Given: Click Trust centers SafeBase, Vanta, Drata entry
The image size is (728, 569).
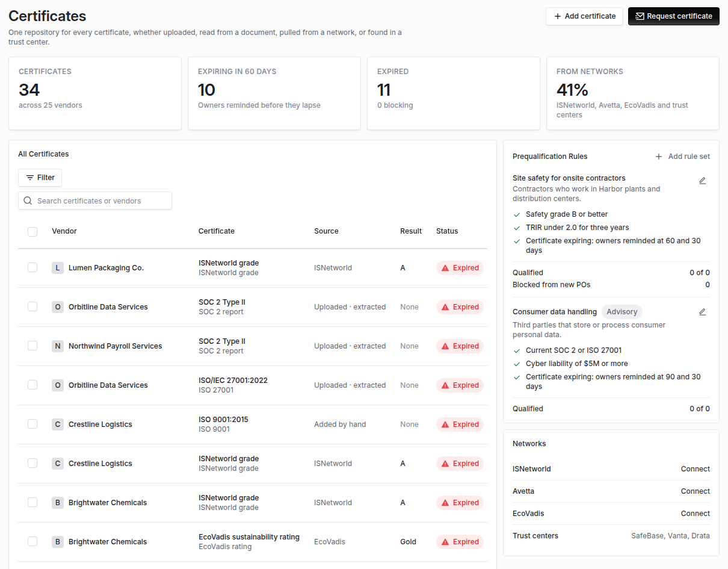Looking at the screenshot, I should [x=611, y=536].
